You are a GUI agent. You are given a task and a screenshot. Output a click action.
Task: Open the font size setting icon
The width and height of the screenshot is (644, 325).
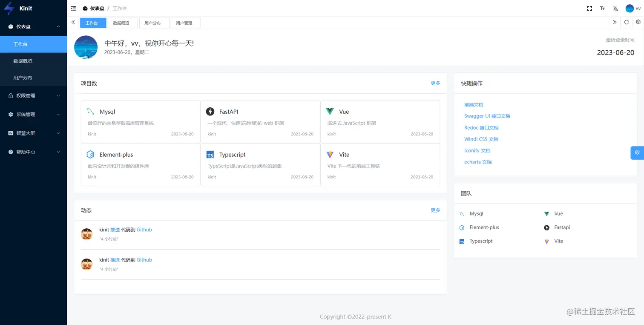602,9
